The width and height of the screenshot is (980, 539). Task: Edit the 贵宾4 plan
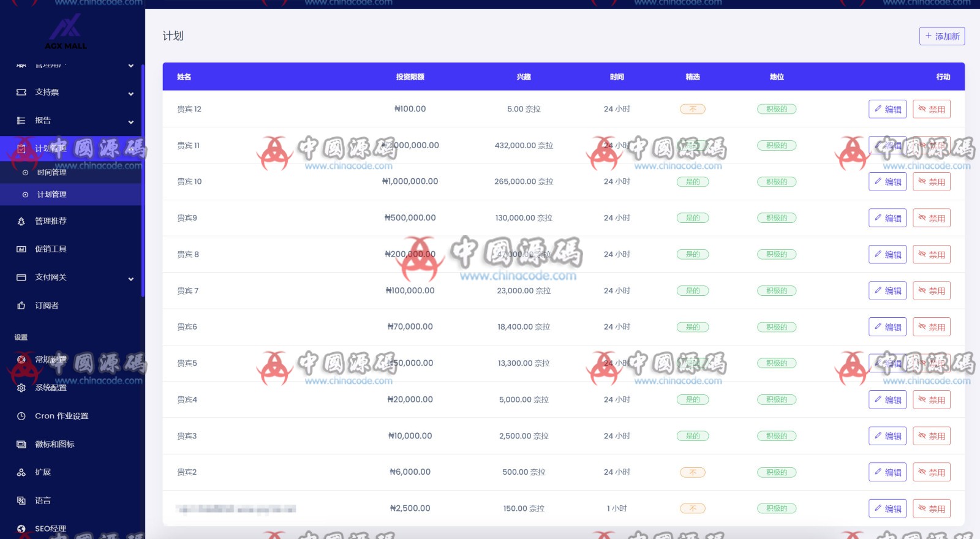887,399
